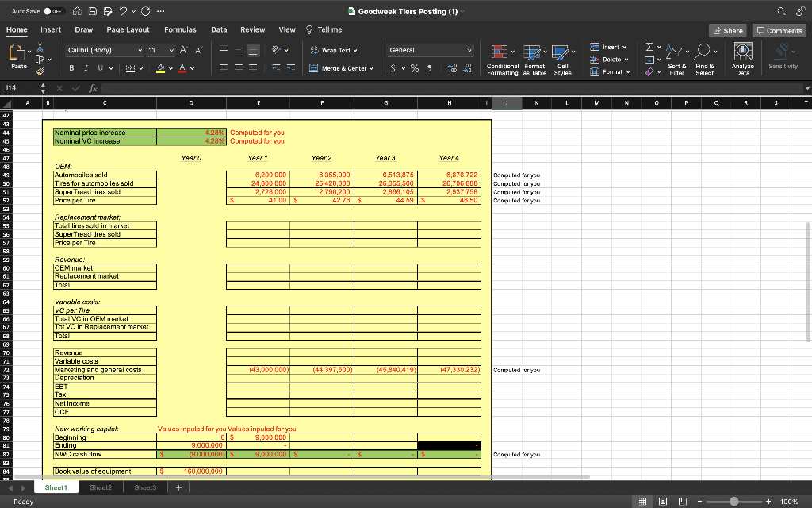The width and height of the screenshot is (812, 508).
Task: Zoom out with minus button
Action: pos(699,502)
